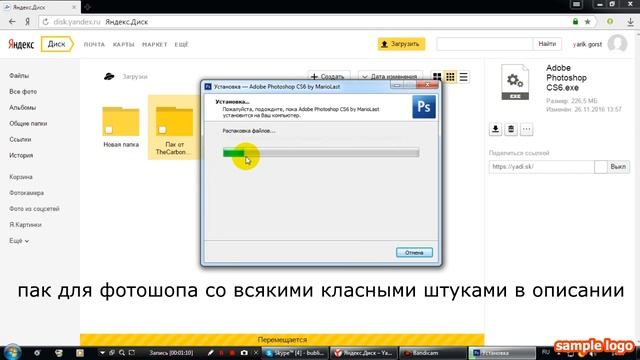The image size is (640, 360).
Task: Click the user avatar picture
Action: (617, 43)
